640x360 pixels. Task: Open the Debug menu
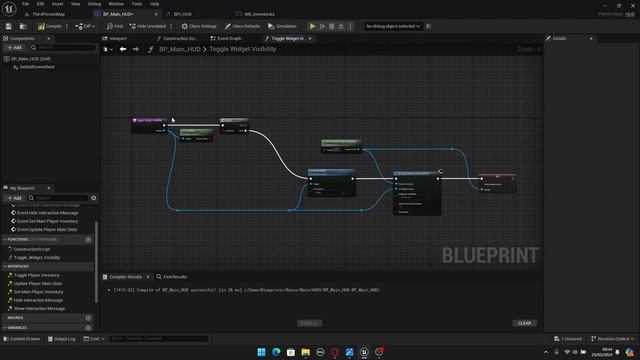click(x=94, y=4)
